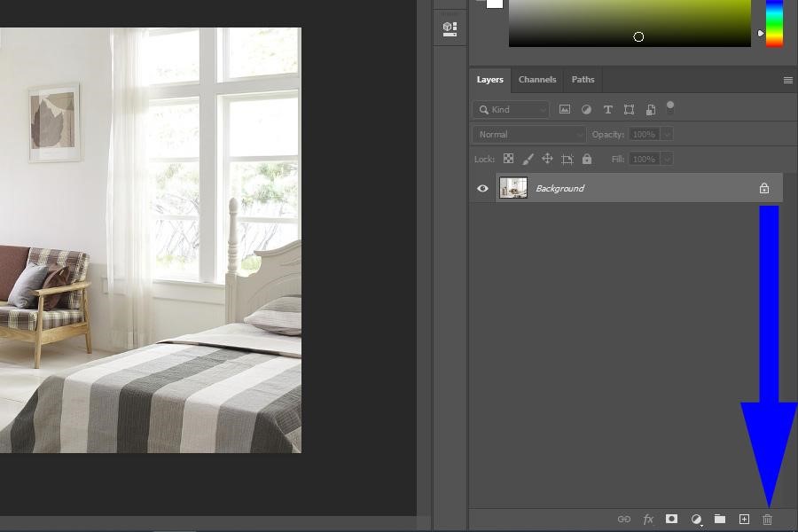The height and width of the screenshot is (532, 798).
Task: Switch to the Channels tab
Action: pos(537,80)
